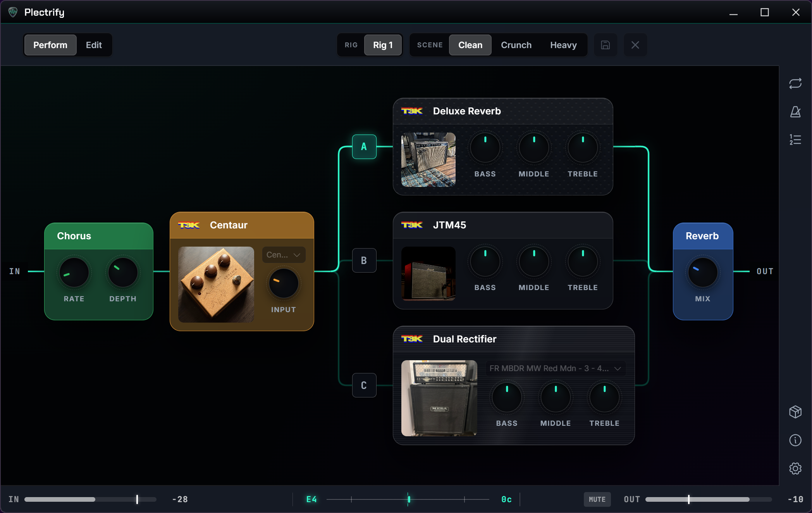This screenshot has width=812, height=513.
Task: Click the JTM45 MIDDLE knob
Action: (x=534, y=262)
